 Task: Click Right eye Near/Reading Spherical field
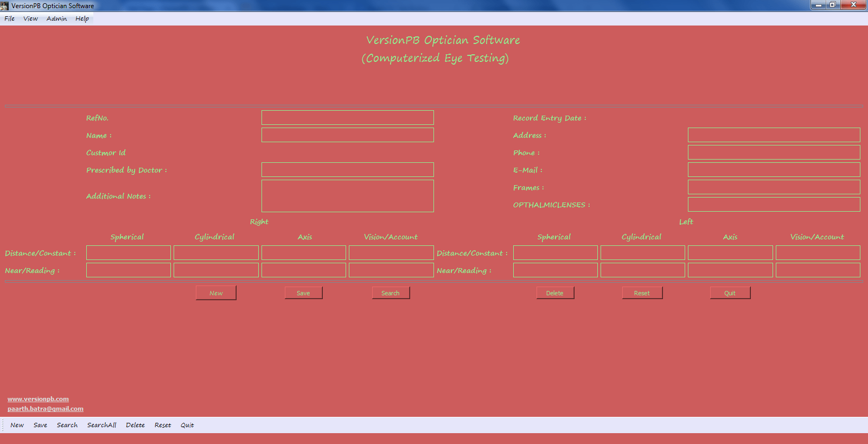[129, 270]
